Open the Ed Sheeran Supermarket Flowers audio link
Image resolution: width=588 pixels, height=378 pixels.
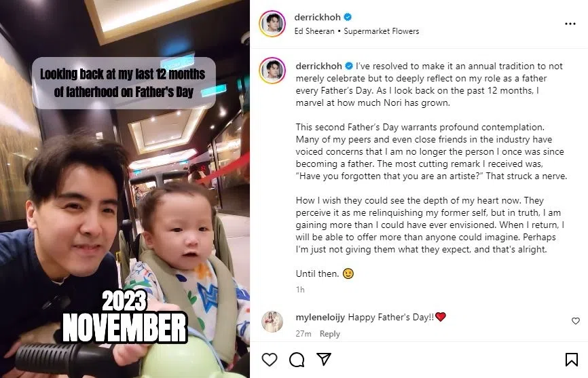tap(356, 31)
